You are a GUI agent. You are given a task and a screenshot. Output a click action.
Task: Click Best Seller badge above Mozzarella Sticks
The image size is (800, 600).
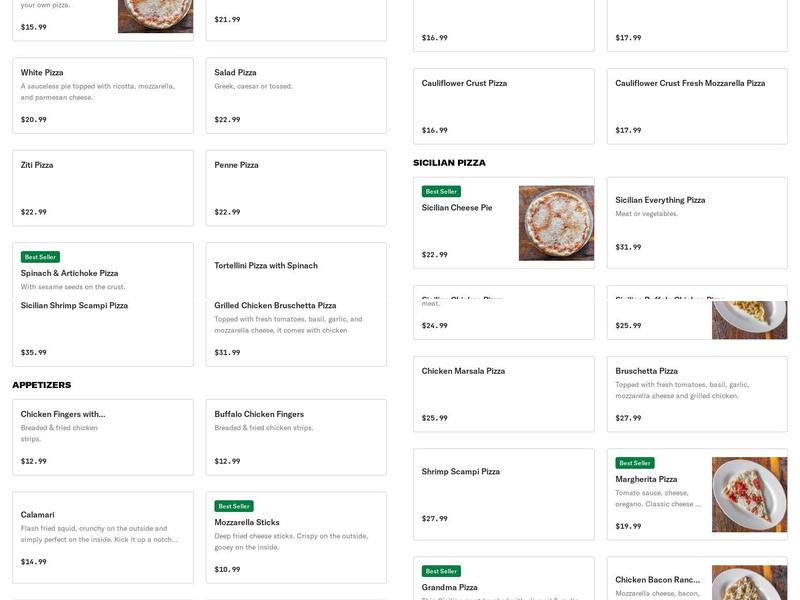(x=234, y=506)
